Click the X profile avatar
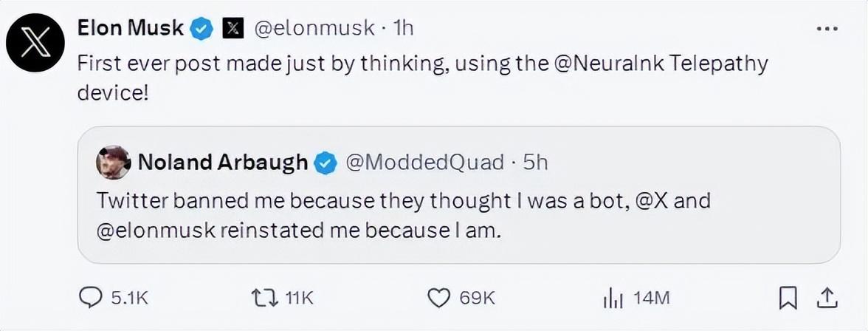Image resolution: width=868 pixels, height=331 pixels. [x=35, y=44]
